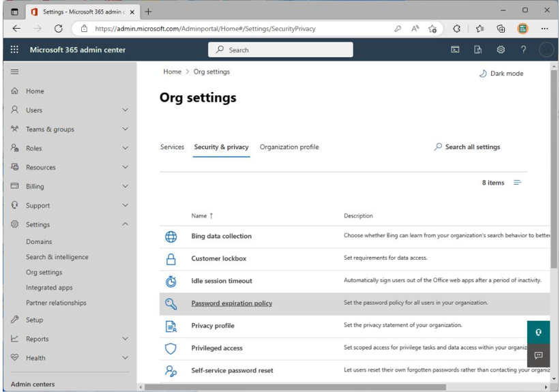
Task: Click the Self-service password reset user icon
Action: pyautogui.click(x=171, y=371)
